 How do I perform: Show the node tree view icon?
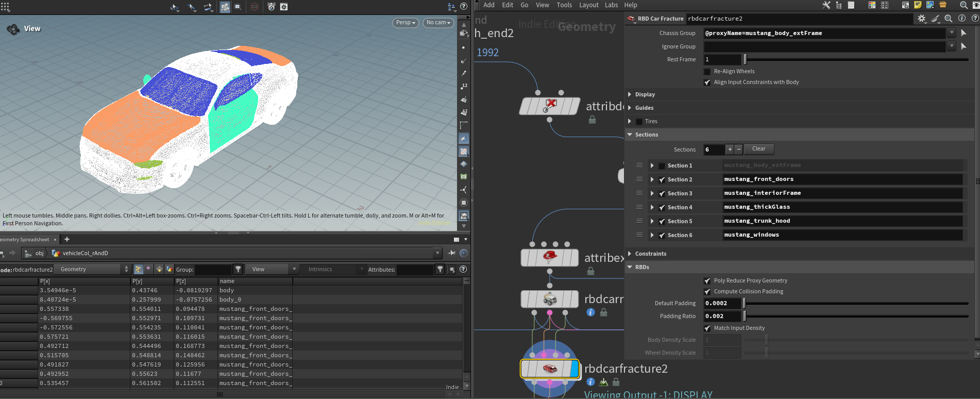pos(839,5)
